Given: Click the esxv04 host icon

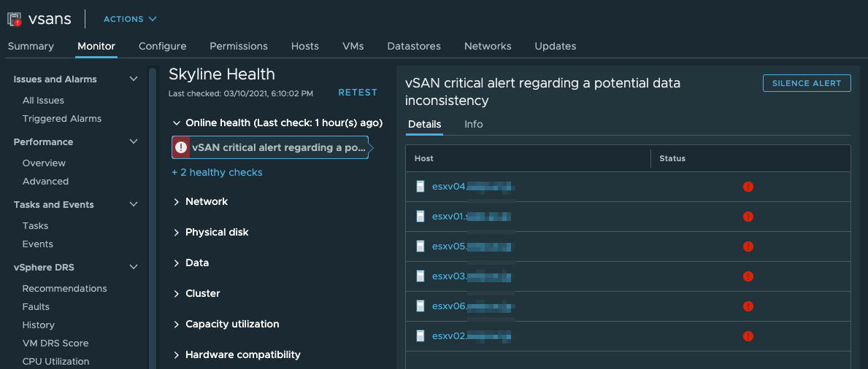Looking at the screenshot, I should coord(420,187).
